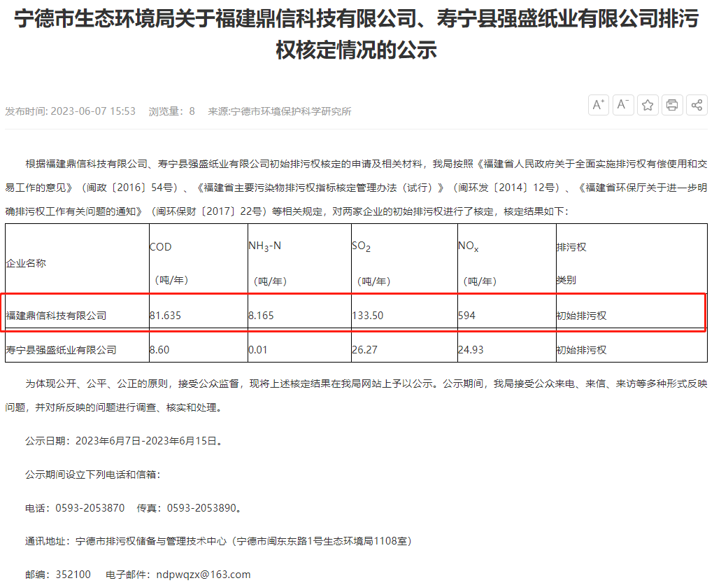Select the 福建鼎信科技有限公司 company name cell
The width and height of the screenshot is (728, 583).
[x=56, y=316]
